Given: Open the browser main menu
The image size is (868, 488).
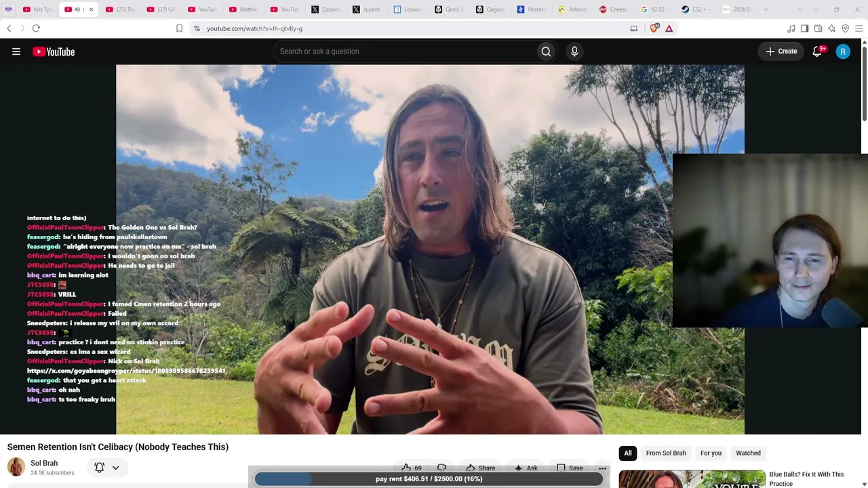Looking at the screenshot, I should (859, 28).
